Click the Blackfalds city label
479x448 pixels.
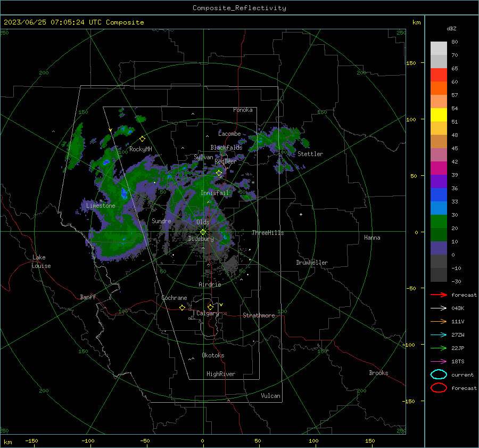[x=226, y=148]
